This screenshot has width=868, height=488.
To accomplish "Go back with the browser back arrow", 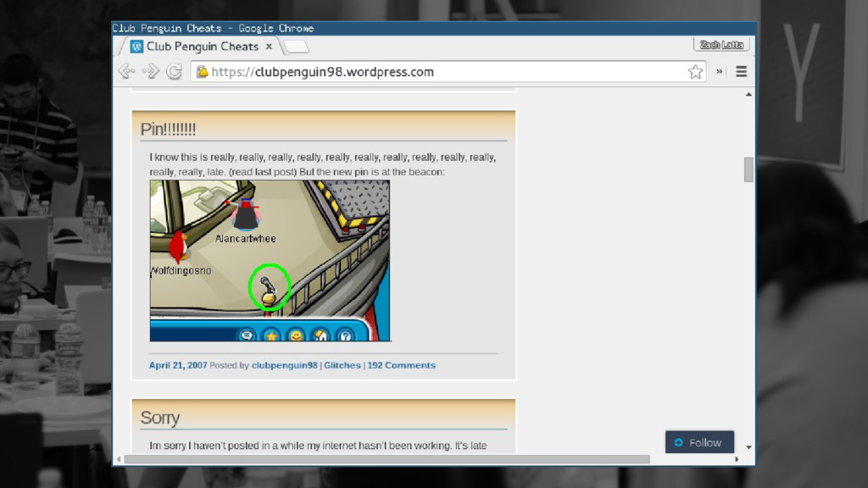I will point(127,71).
